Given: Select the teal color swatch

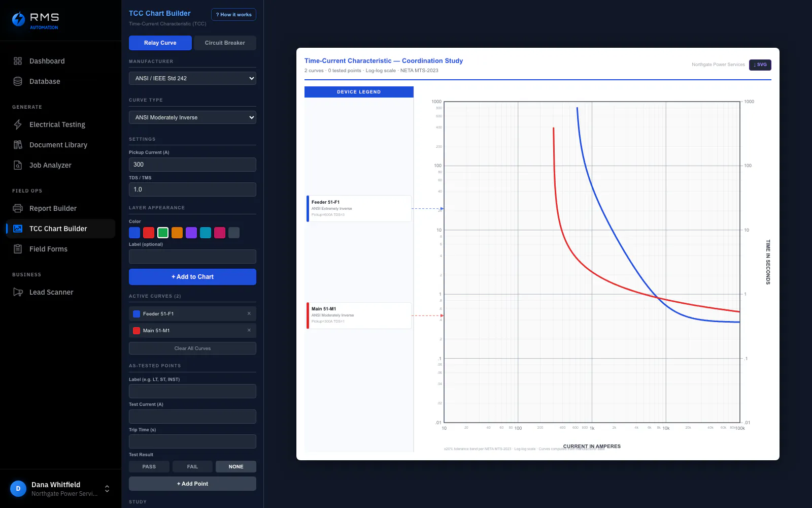Looking at the screenshot, I should click(x=206, y=233).
